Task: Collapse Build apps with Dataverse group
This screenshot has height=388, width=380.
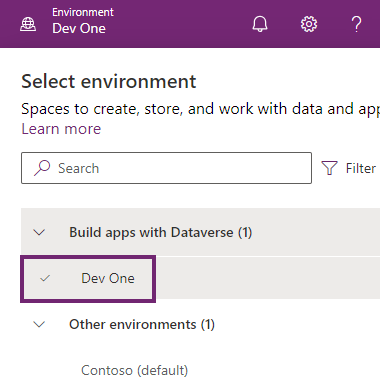Action: [39, 232]
